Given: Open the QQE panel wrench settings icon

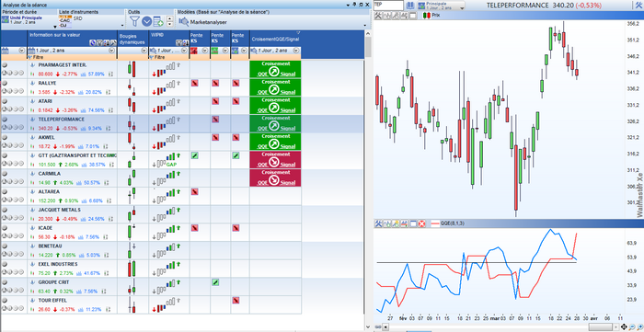Looking at the screenshot, I should 378,223.
